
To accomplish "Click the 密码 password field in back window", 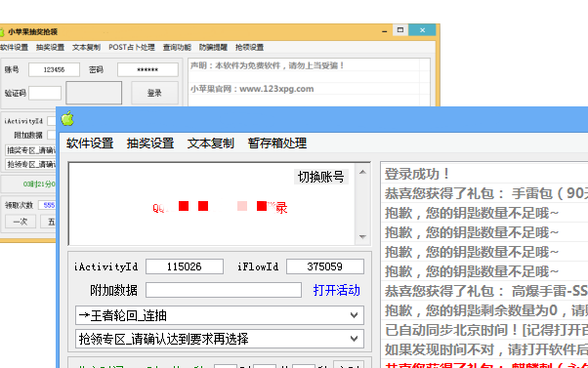I will click(147, 69).
